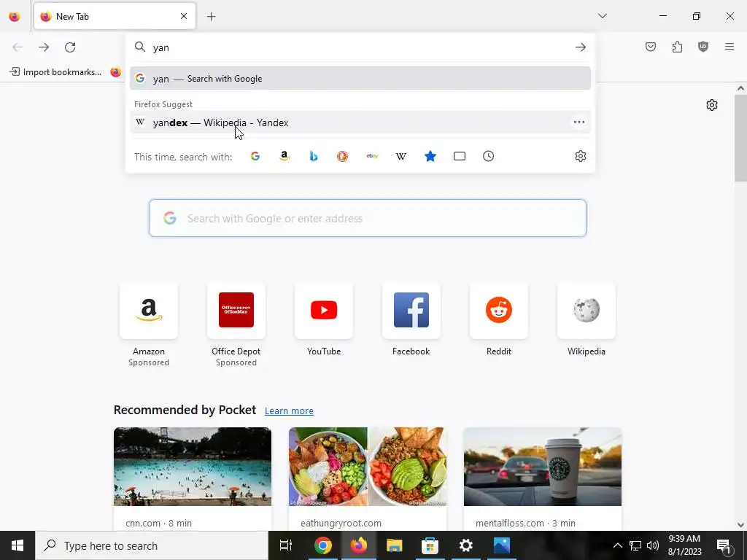Image resolution: width=747 pixels, height=560 pixels.
Task: Search history using the clock icon
Action: pyautogui.click(x=488, y=156)
